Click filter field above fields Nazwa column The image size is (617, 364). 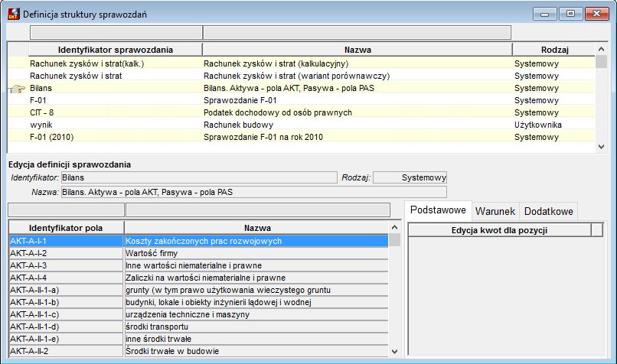coord(258,210)
